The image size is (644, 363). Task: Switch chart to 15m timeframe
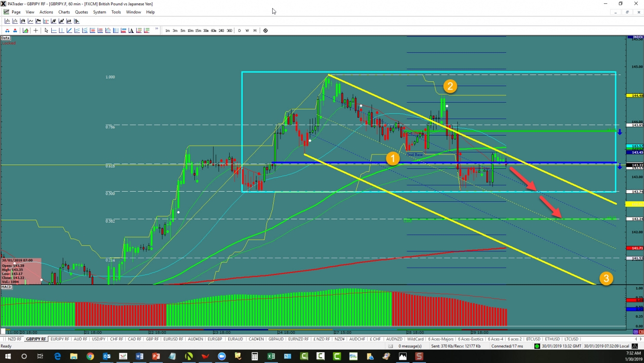[198, 30]
